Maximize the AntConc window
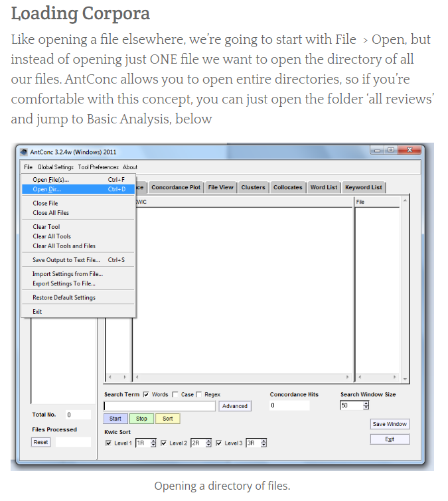 click(391, 150)
